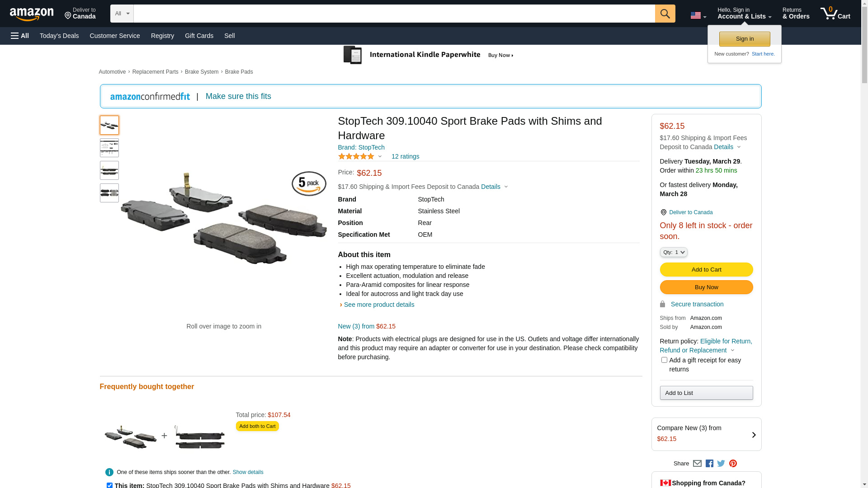Viewport: 868px width, 488px height.
Task: Open the search category 'All' dropdown
Action: click(x=122, y=14)
